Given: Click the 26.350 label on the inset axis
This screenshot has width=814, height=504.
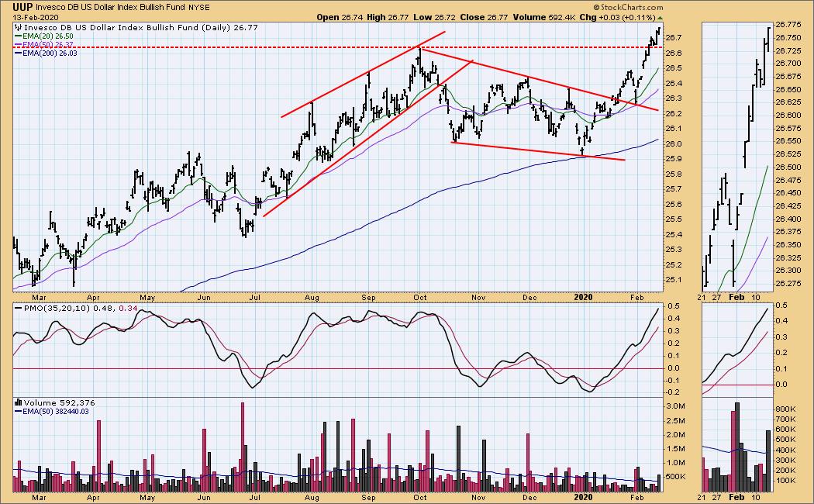Looking at the screenshot, I should coord(788,244).
